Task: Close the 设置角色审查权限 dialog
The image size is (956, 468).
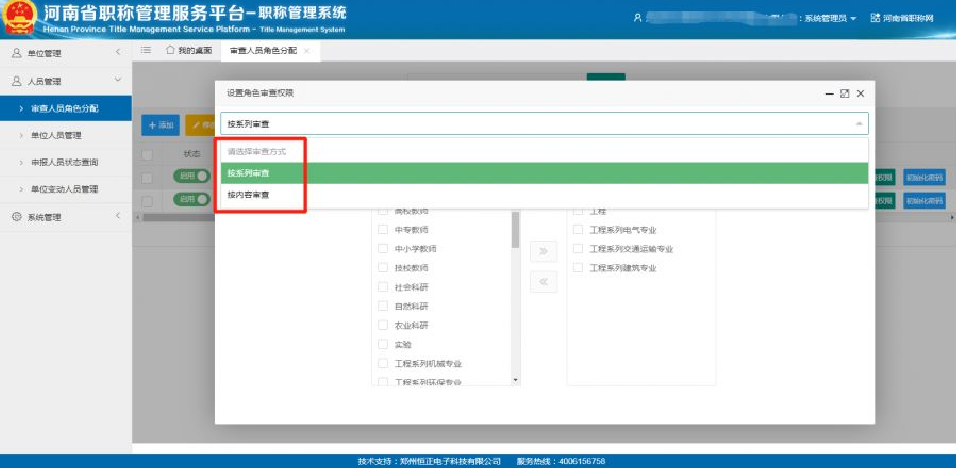Action: pos(860,94)
